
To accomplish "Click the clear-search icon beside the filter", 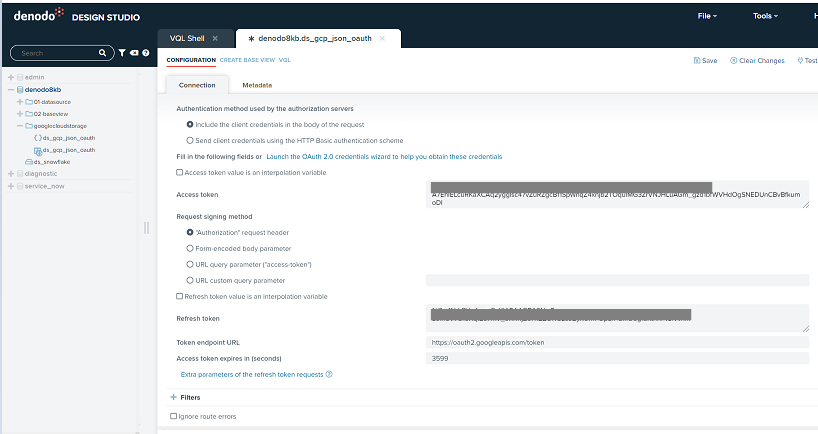I will tap(134, 53).
